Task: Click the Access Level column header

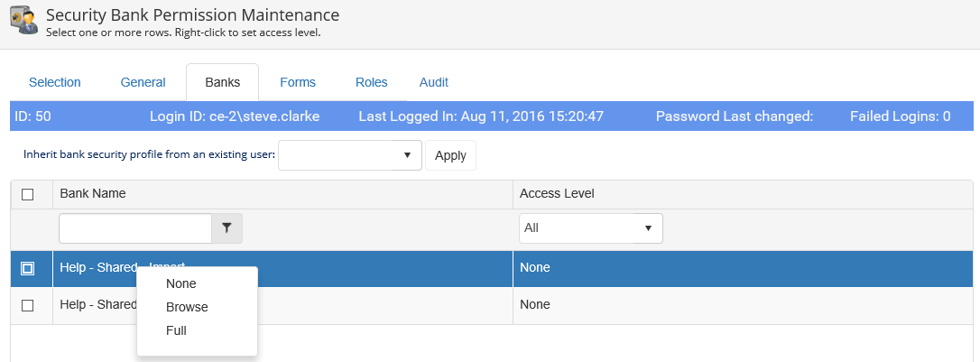Action: coord(557,194)
